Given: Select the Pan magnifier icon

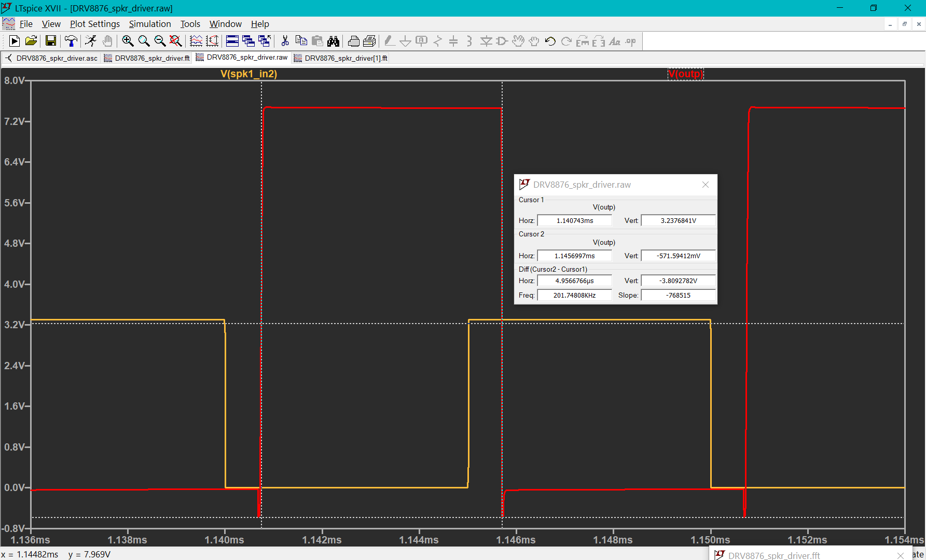Looking at the screenshot, I should tap(144, 41).
